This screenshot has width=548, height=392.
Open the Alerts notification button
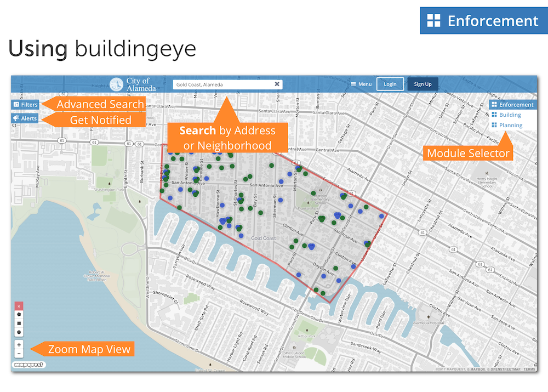[25, 118]
